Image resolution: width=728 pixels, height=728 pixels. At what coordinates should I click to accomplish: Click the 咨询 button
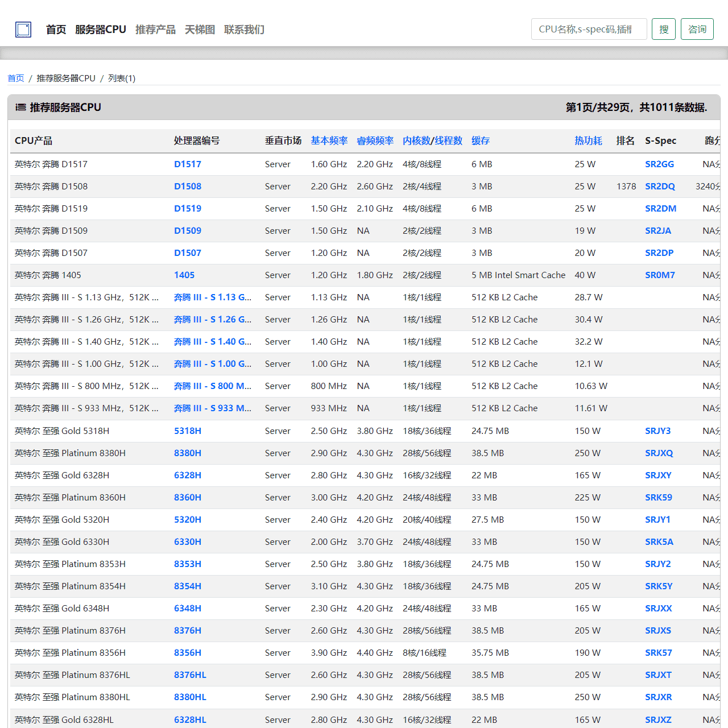click(697, 29)
